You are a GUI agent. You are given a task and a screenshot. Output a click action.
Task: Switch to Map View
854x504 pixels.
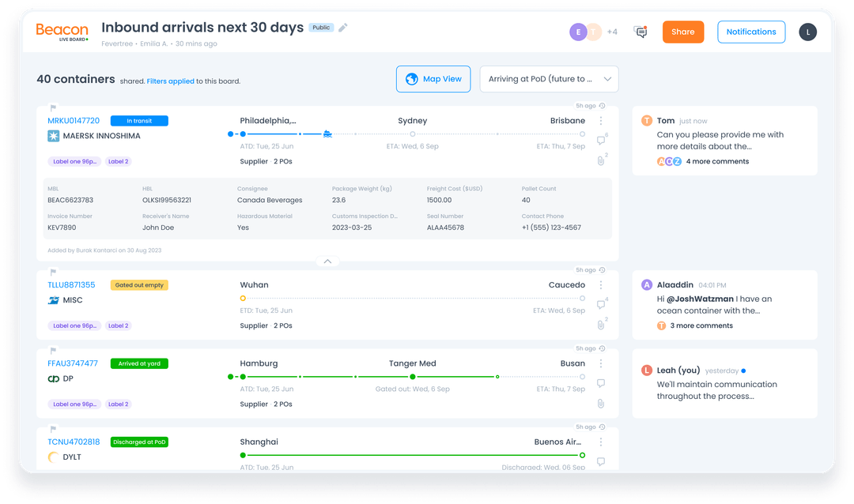[433, 79]
